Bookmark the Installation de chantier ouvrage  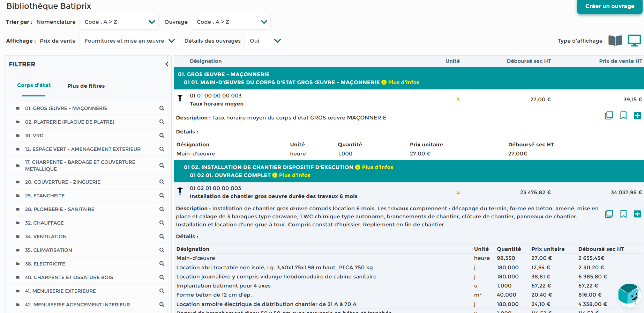tap(623, 214)
